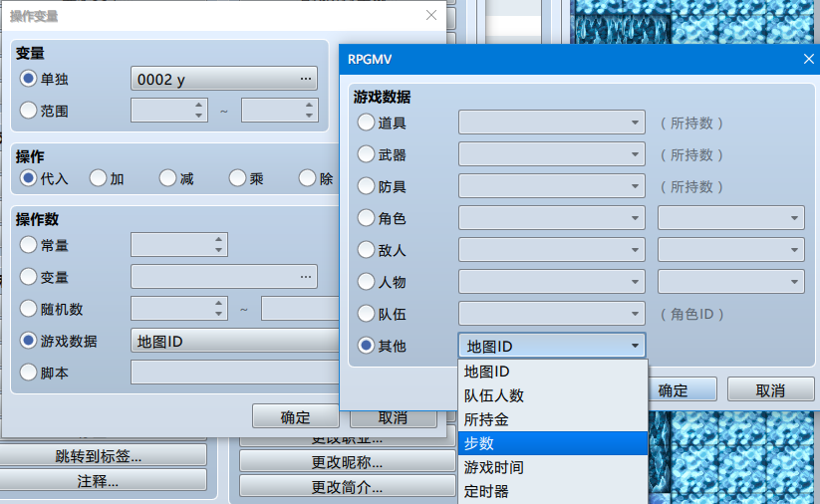The image size is (820, 504).
Task: Choose 地图ID from the dropdown list
Action: (553, 372)
